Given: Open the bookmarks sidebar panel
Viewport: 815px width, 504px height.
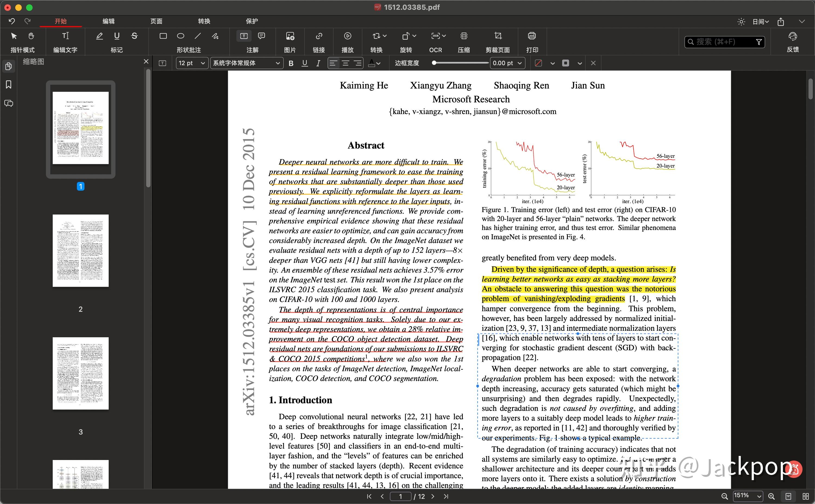Looking at the screenshot, I should pyautogui.click(x=9, y=85).
